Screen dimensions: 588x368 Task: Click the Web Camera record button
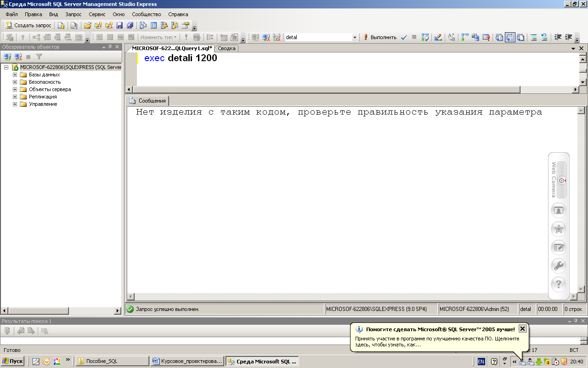coord(562,180)
